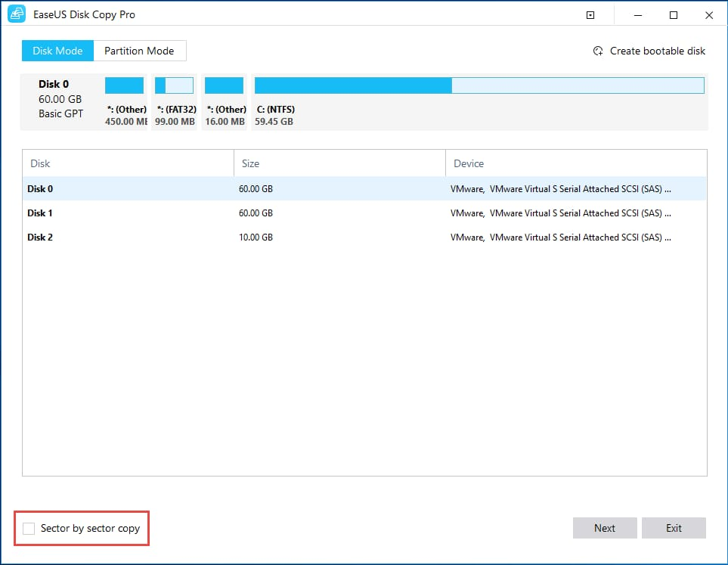Enable Sector by sector copy
Viewport: 728px width, 565px height.
[x=29, y=528]
